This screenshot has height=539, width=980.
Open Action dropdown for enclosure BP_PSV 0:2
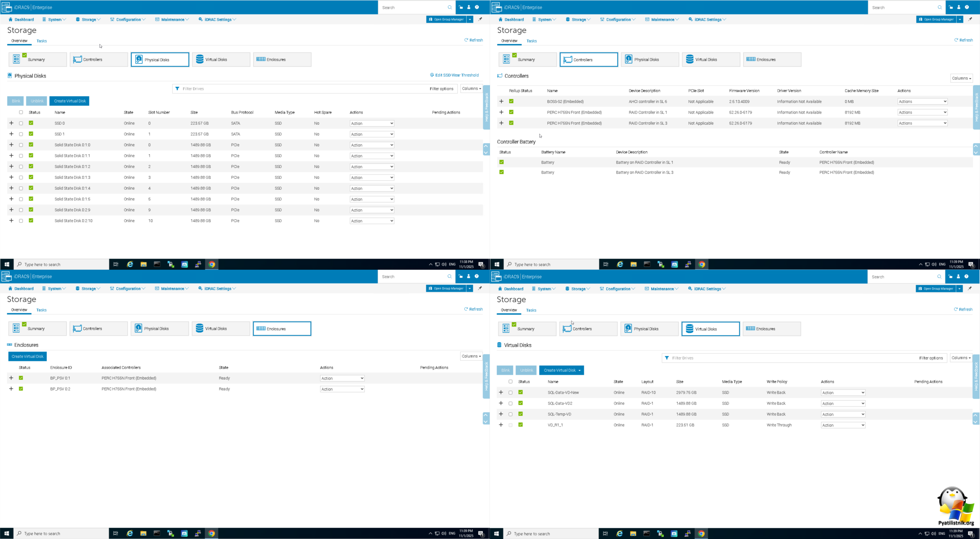point(342,389)
